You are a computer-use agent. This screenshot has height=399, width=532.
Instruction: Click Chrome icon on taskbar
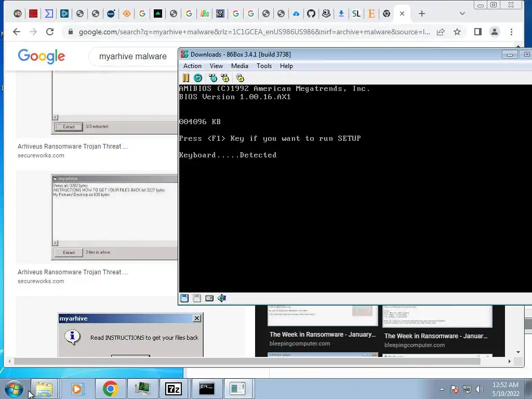click(110, 389)
